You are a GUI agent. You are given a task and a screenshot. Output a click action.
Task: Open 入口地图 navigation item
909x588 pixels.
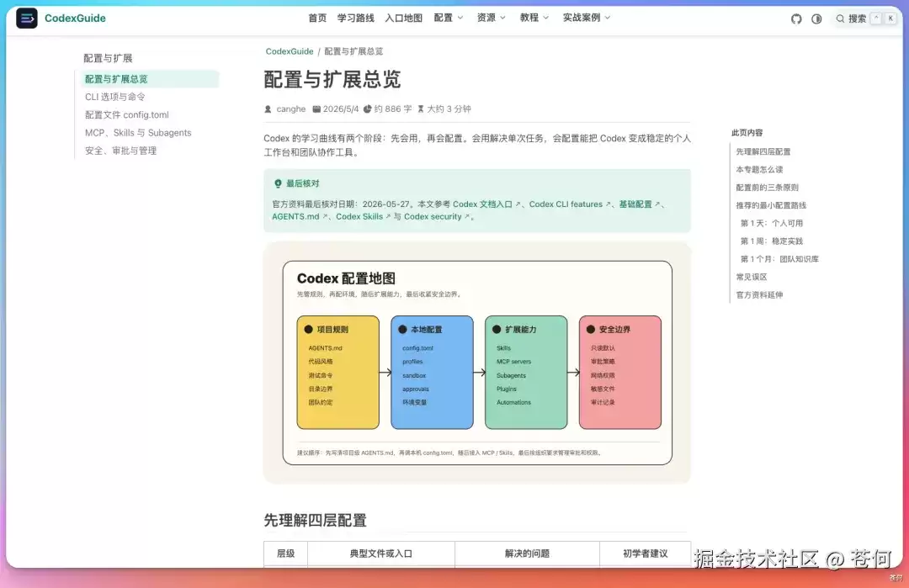click(x=403, y=18)
